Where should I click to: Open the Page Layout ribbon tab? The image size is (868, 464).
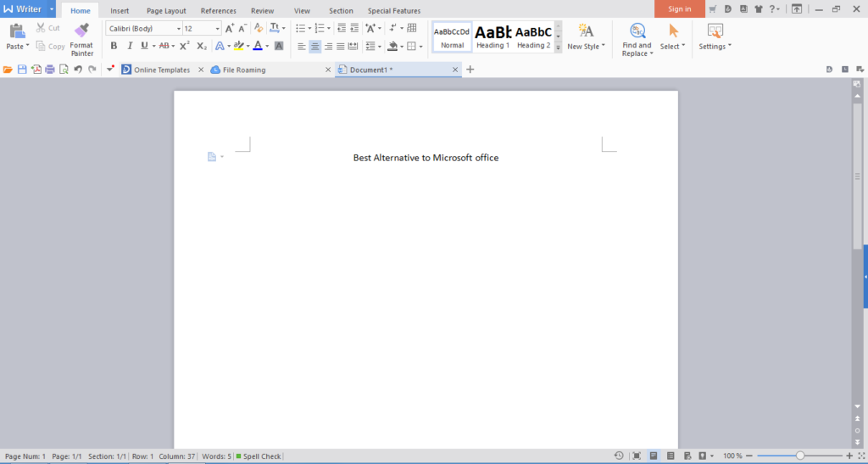[166, 10]
